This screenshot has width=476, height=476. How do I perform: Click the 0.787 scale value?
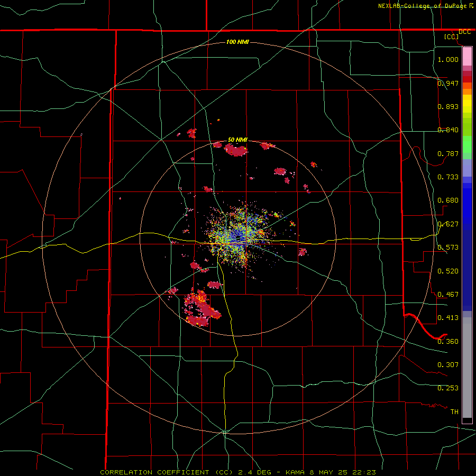coord(448,153)
